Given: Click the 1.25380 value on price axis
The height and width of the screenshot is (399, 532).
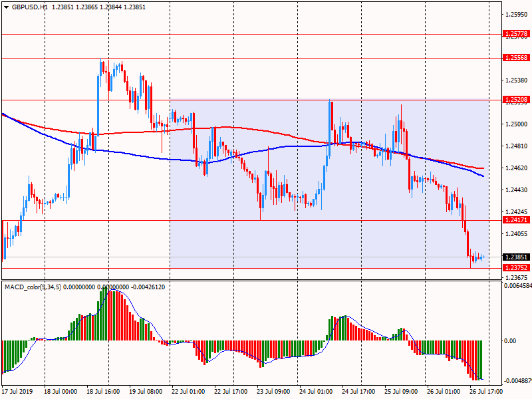Looking at the screenshot, I should pos(517,80).
